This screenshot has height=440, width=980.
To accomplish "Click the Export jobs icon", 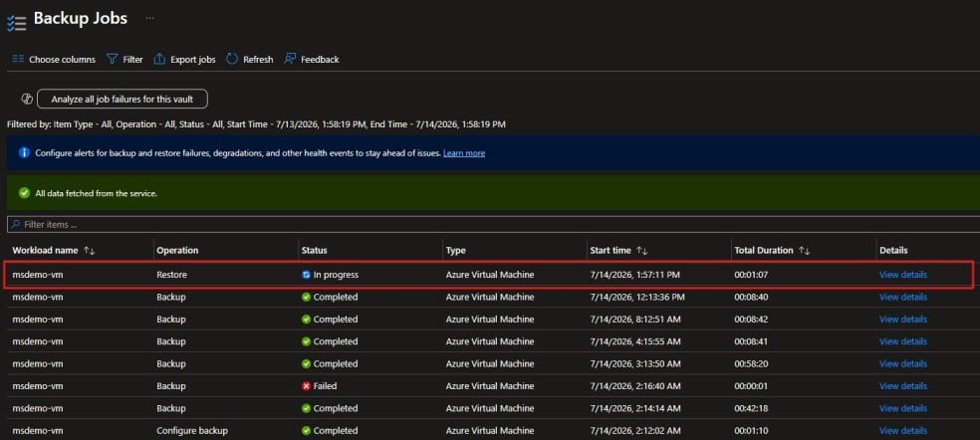I will point(159,60).
